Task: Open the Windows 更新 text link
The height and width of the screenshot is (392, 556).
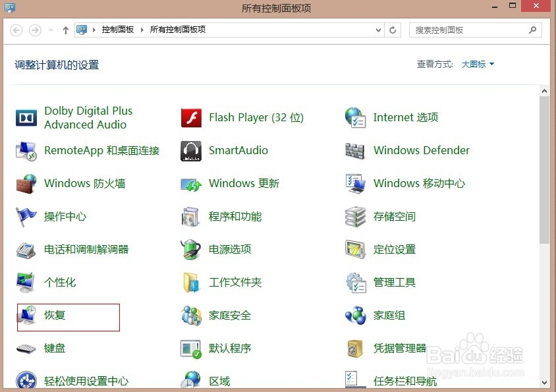Action: 244,183
